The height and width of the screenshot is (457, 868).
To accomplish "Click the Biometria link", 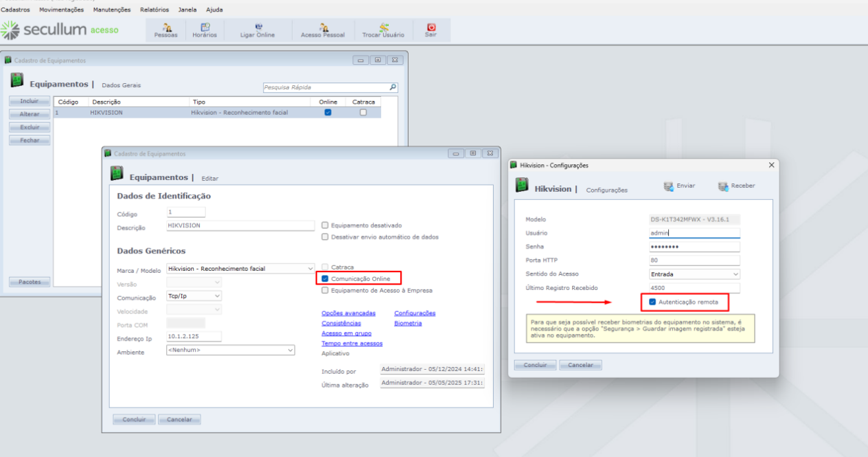I will [x=408, y=323].
